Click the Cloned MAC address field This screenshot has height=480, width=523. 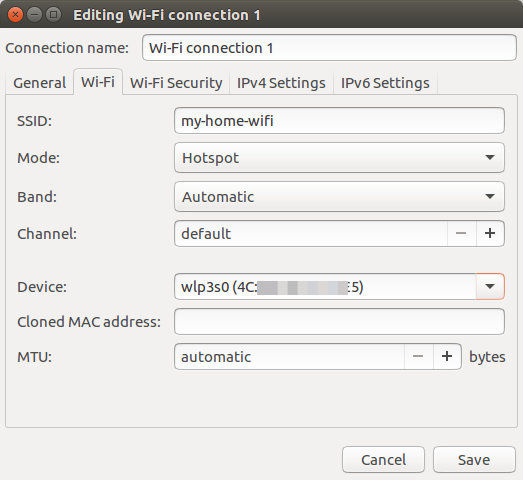pyautogui.click(x=339, y=322)
